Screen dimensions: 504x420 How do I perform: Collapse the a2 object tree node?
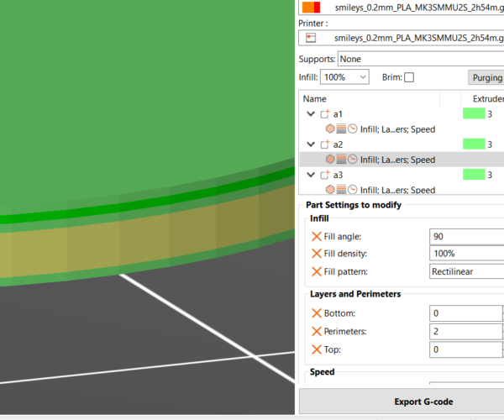coord(310,144)
